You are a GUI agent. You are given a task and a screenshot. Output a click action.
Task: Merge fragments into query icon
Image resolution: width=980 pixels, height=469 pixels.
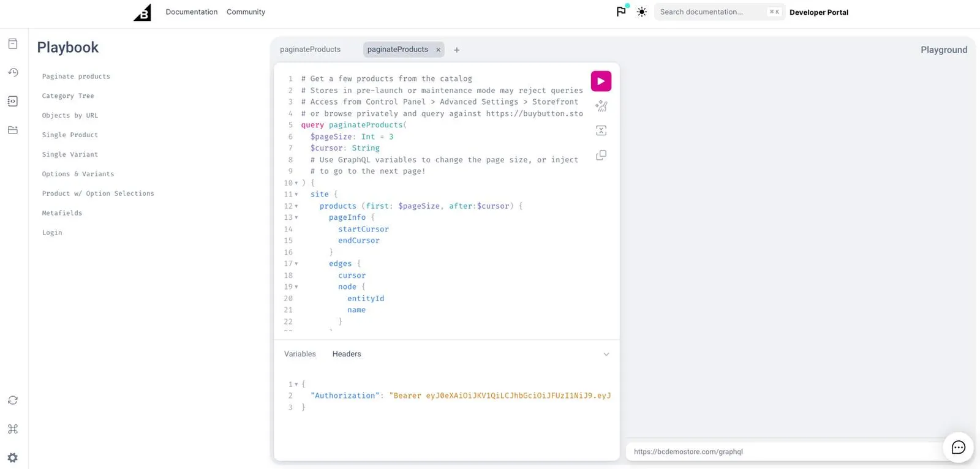pyautogui.click(x=601, y=130)
